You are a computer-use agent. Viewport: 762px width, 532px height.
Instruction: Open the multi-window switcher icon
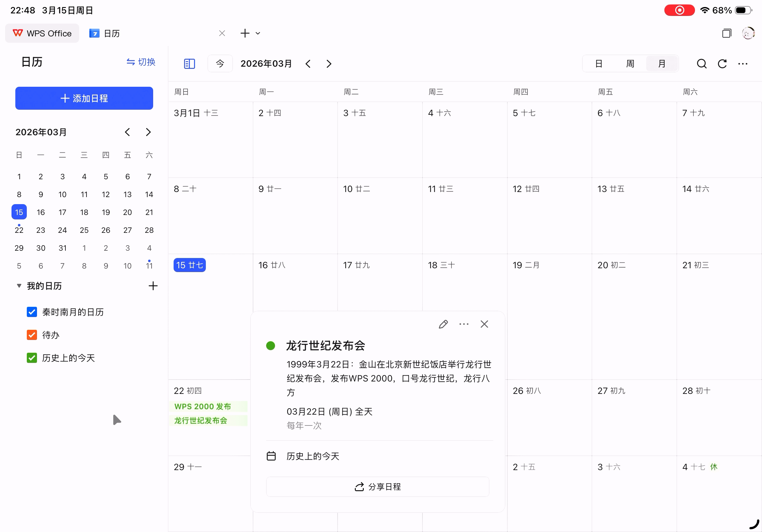click(727, 33)
